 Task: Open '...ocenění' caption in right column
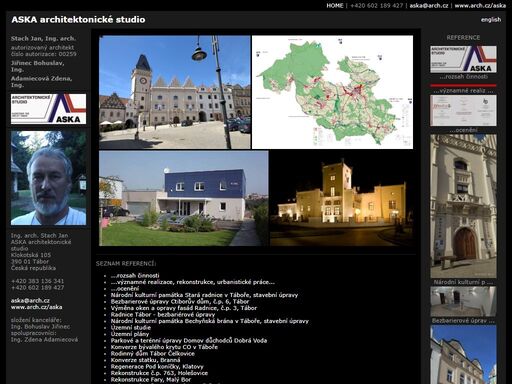click(x=463, y=130)
